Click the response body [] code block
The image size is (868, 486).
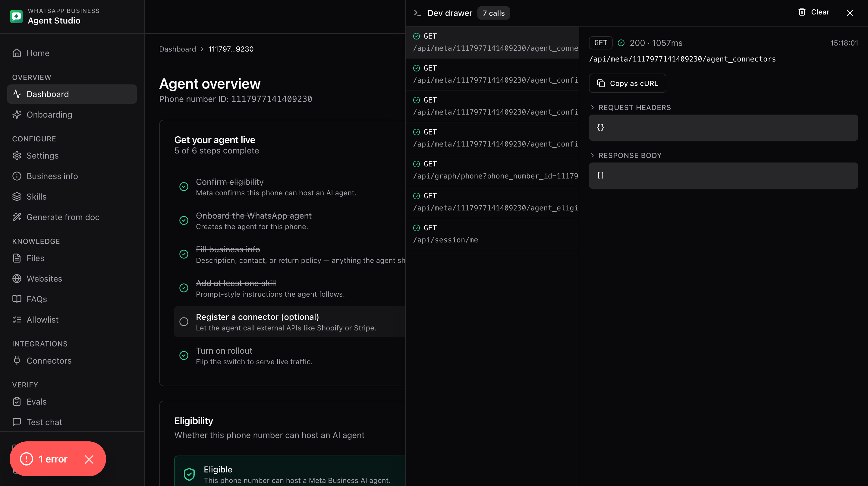point(723,175)
